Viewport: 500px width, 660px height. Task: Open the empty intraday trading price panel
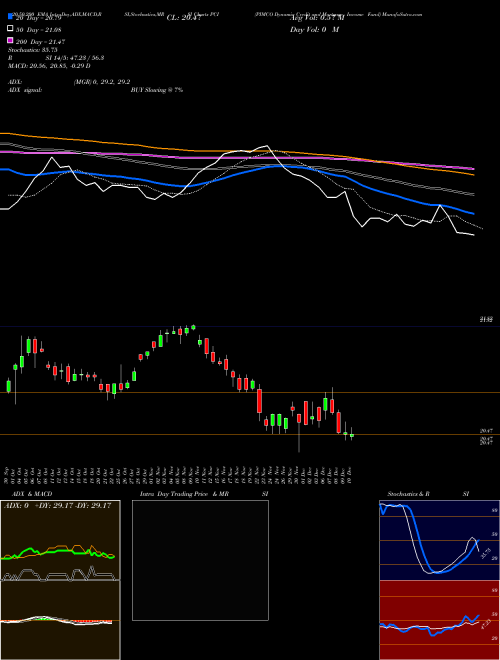(x=200, y=560)
